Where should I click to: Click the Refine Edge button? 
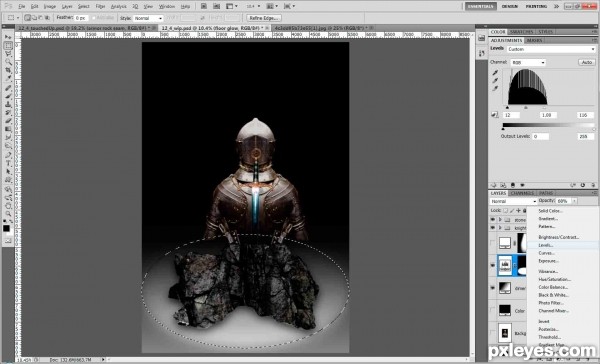tap(264, 18)
